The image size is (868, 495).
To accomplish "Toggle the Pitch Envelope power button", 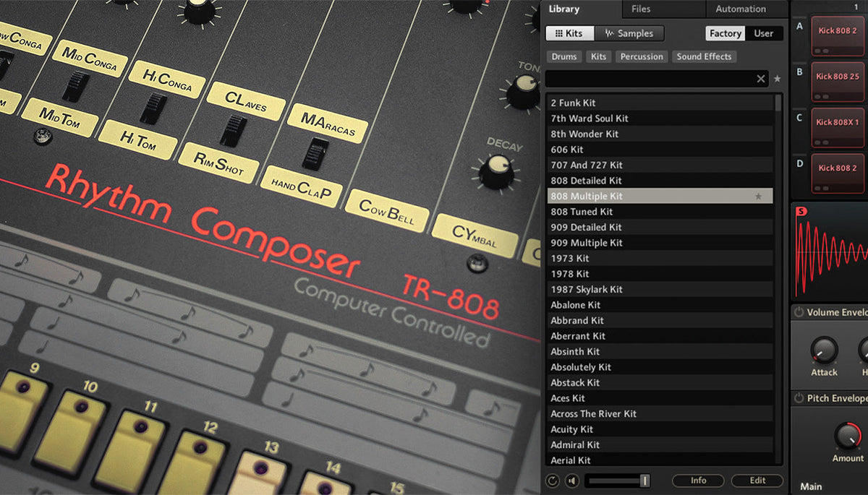I will [799, 398].
